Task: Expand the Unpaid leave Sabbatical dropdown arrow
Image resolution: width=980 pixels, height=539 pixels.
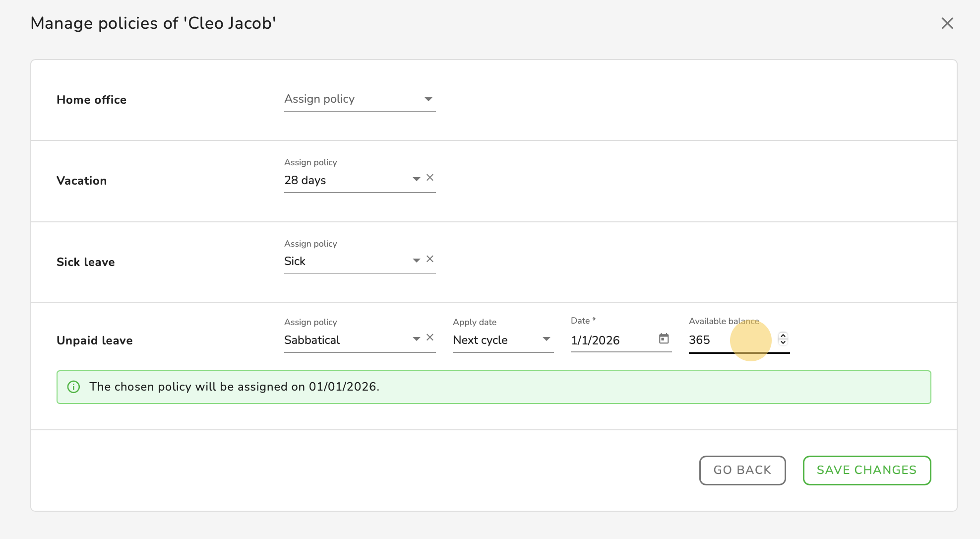Action: point(416,338)
